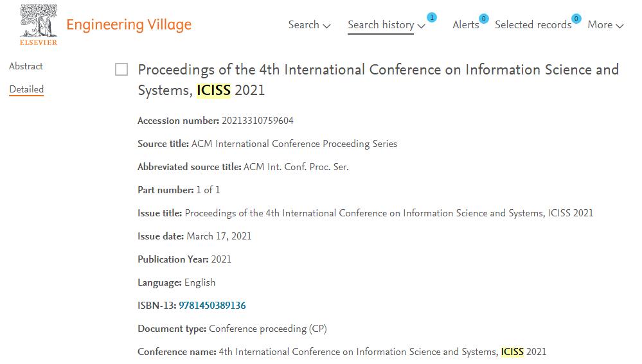
Task: Select the Detailed view tab
Action: (x=26, y=89)
